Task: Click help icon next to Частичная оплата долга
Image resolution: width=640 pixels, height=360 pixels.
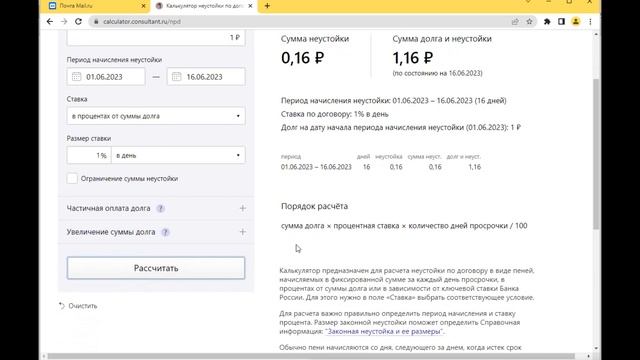Action: pyautogui.click(x=161, y=209)
